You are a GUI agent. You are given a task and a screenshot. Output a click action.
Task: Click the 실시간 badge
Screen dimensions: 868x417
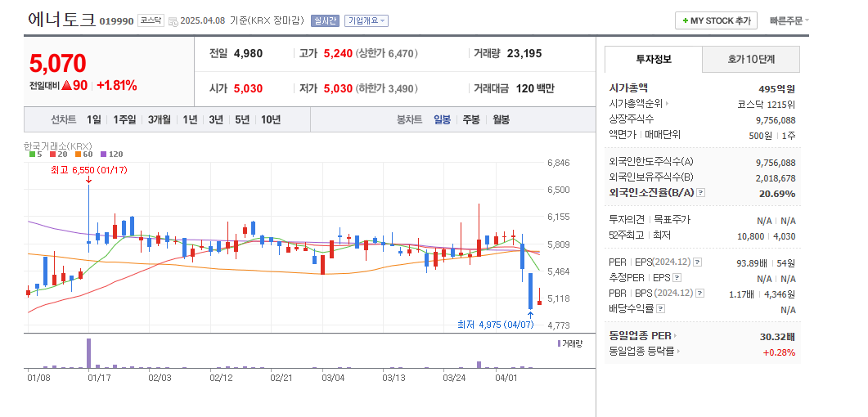point(325,21)
